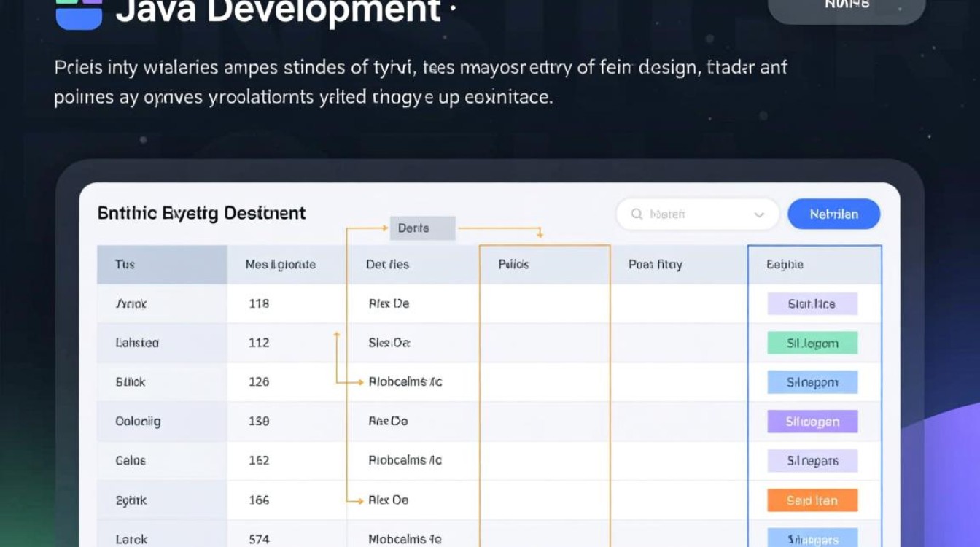Screen dimensions: 980x547
Task: Click the Mes ligiorate column header
Action: point(280,265)
